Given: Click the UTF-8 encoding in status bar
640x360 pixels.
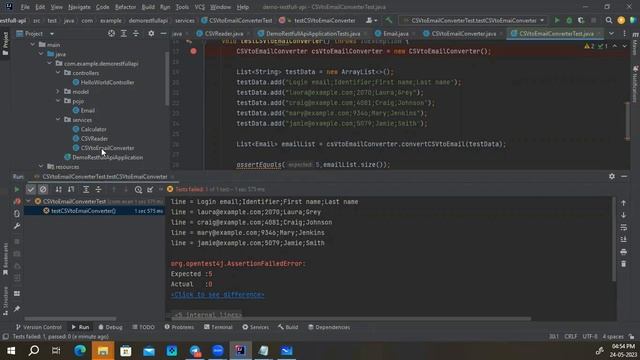Looking at the screenshot, I should pyautogui.click(x=590, y=337).
